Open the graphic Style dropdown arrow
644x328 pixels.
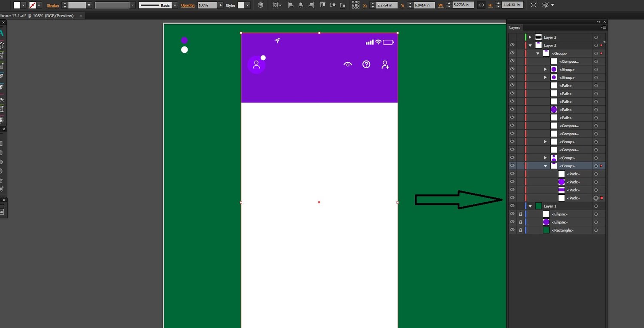pyautogui.click(x=248, y=5)
